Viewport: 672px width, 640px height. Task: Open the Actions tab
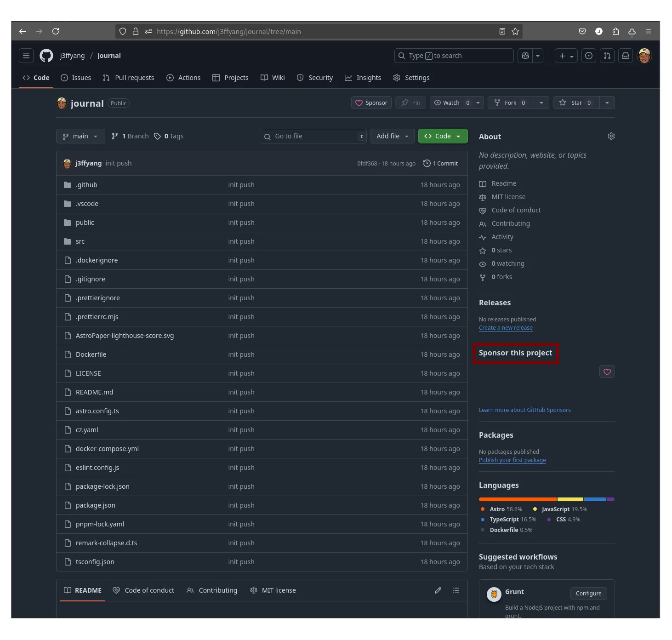[x=183, y=78]
